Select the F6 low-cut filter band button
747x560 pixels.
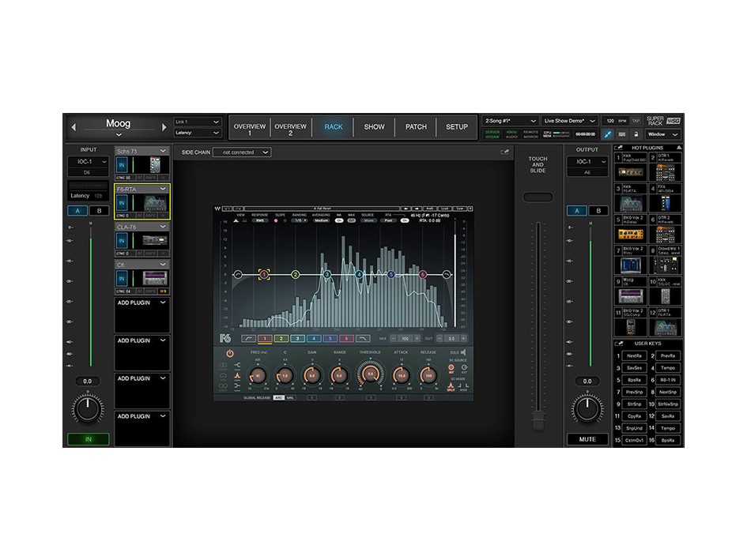pyautogui.click(x=248, y=339)
